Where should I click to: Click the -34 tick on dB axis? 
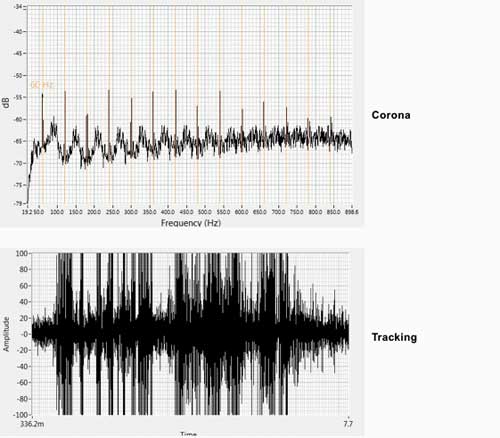click(x=19, y=7)
